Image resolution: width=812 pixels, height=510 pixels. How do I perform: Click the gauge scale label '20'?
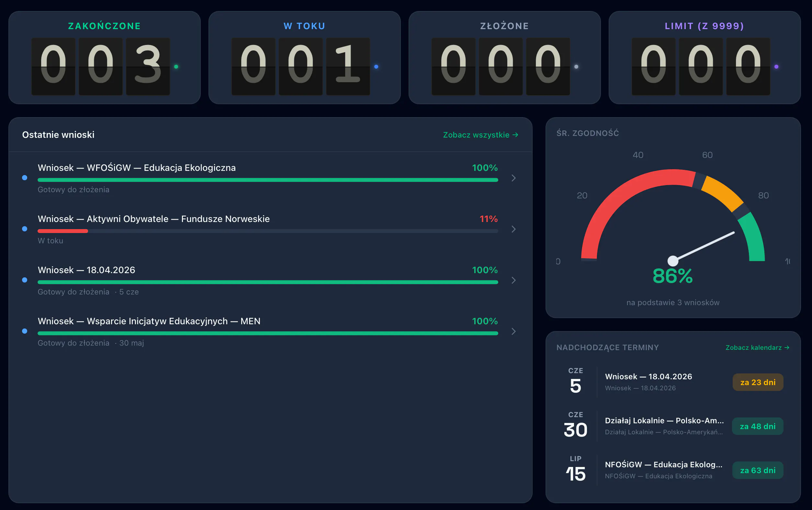pos(582,195)
